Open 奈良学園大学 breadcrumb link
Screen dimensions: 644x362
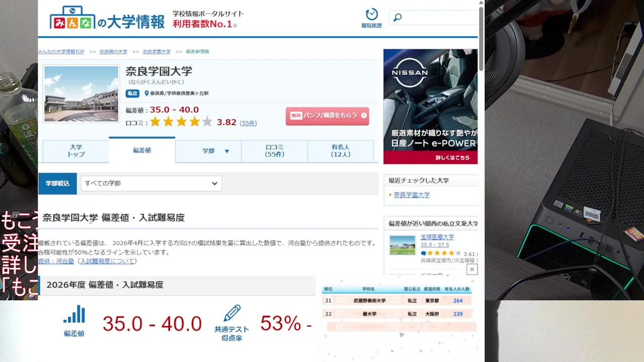pos(156,52)
